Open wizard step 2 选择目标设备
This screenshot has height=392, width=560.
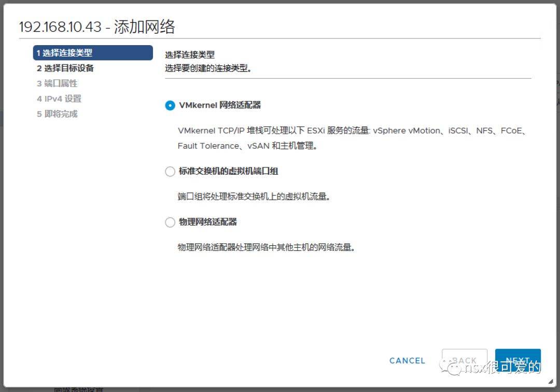[x=65, y=68]
